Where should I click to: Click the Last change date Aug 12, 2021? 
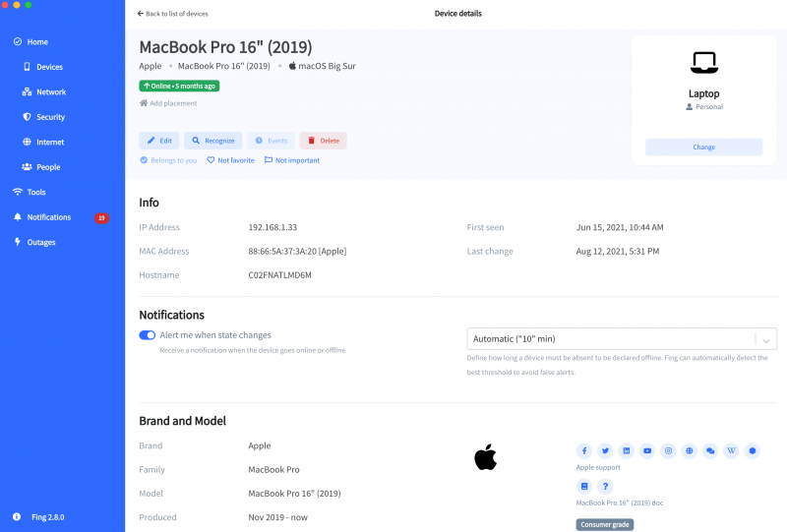tap(618, 252)
